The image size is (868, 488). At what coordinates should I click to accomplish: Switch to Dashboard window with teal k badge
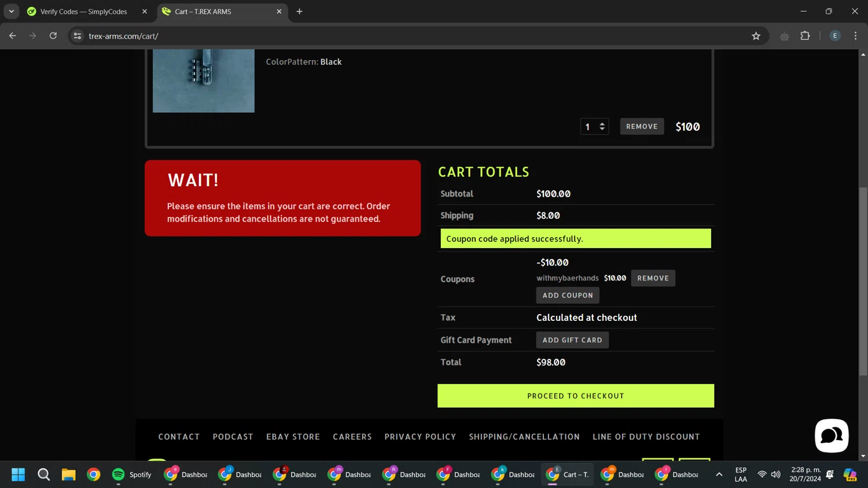(x=513, y=475)
